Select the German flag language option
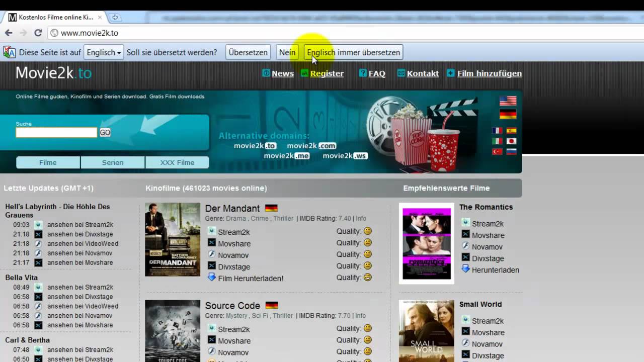 508,114
